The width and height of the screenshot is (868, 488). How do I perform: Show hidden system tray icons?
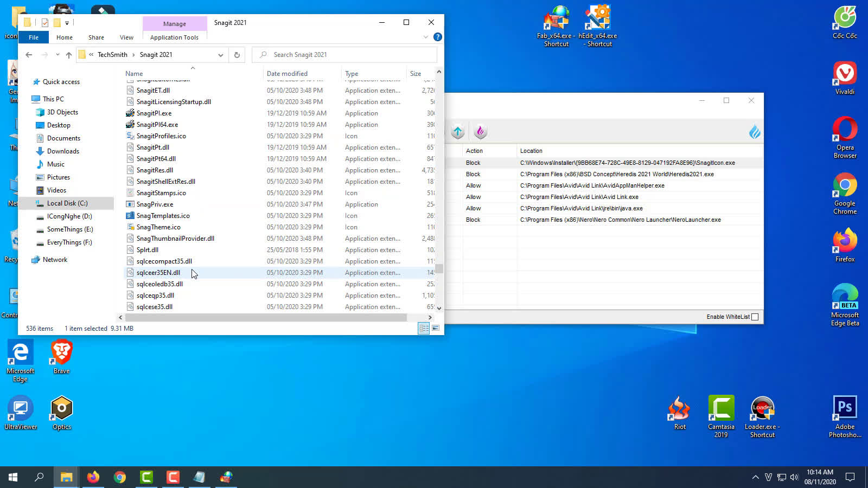[755, 477]
